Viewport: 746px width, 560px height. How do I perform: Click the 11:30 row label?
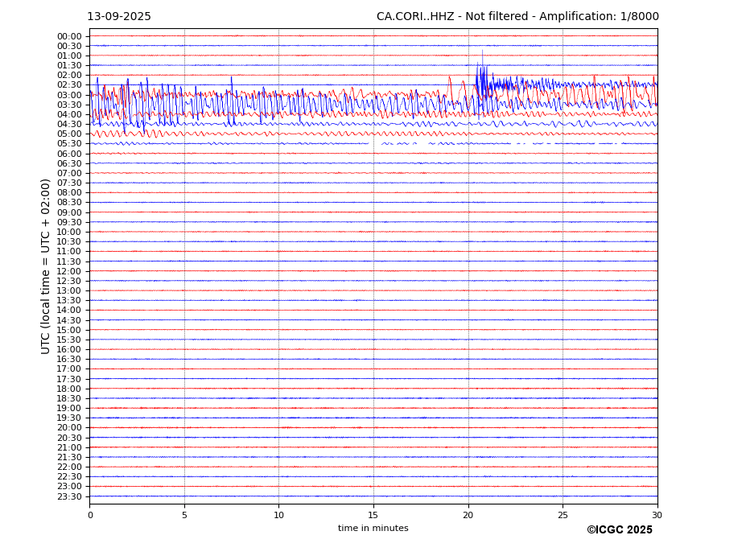coord(69,262)
